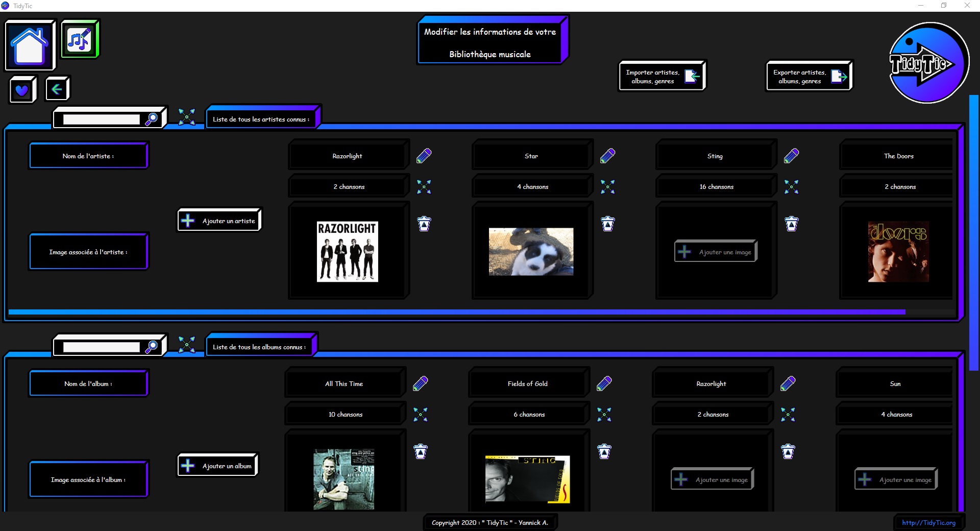Edit the Fields of Gold album name
The image size is (980, 531).
coord(604,383)
